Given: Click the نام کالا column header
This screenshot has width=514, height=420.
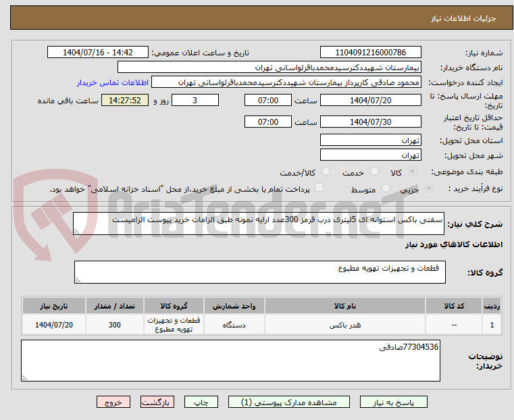Looking at the screenshot, I should [x=345, y=306].
